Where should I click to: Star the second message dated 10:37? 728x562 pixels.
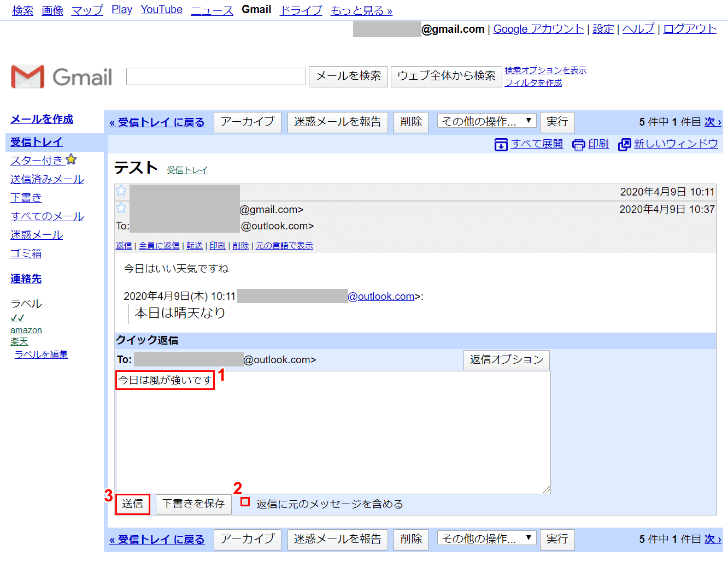[121, 208]
